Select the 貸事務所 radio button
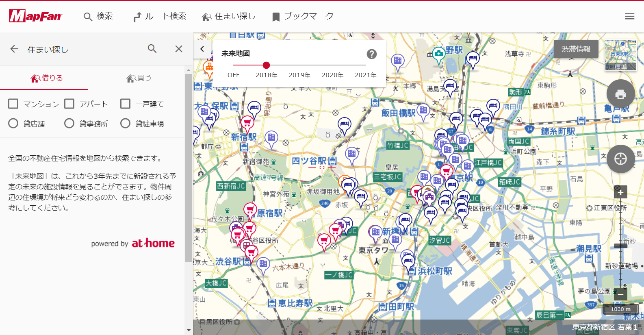This screenshot has height=335, width=644. click(x=69, y=123)
